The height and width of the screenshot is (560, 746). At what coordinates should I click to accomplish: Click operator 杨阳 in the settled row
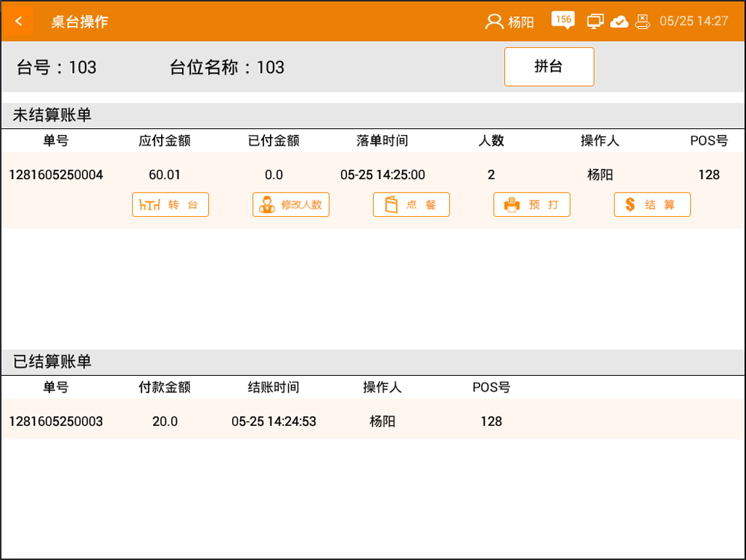click(383, 421)
